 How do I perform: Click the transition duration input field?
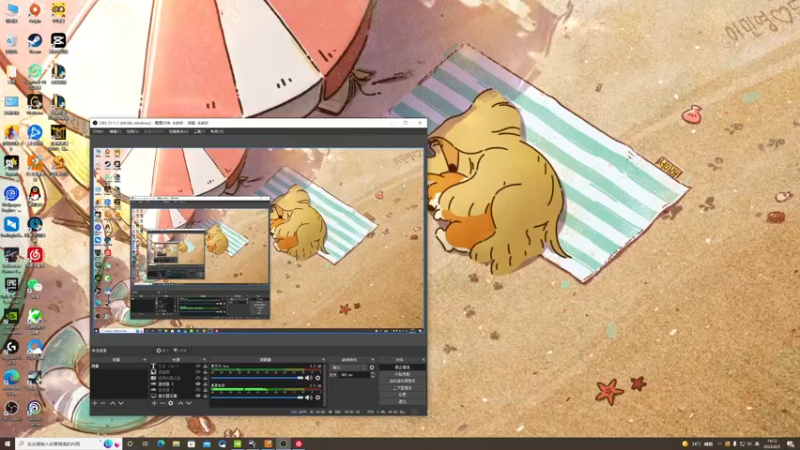tap(355, 375)
